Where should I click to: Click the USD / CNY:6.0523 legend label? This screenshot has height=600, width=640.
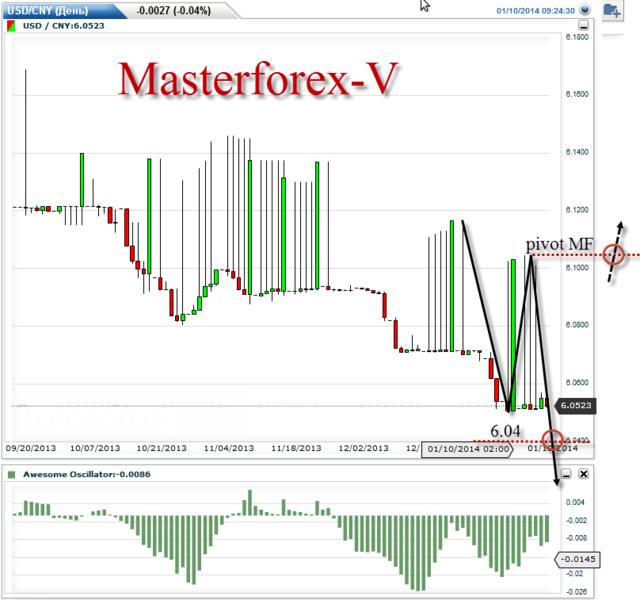[x=64, y=26]
